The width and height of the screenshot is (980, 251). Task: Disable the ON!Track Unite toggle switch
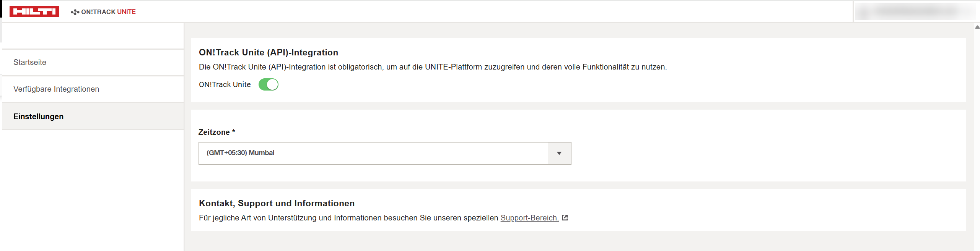268,84
